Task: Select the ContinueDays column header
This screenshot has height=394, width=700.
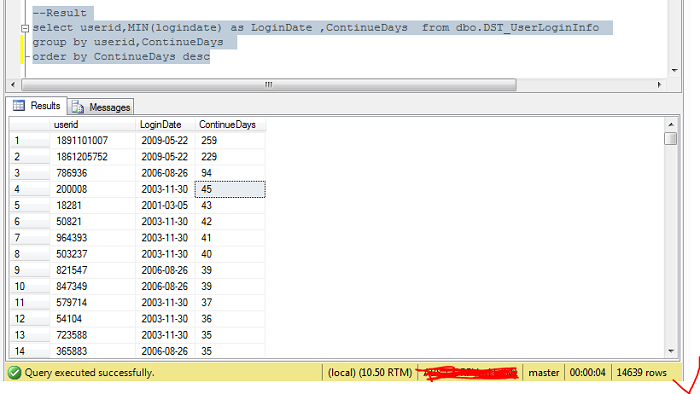Action: [230, 124]
